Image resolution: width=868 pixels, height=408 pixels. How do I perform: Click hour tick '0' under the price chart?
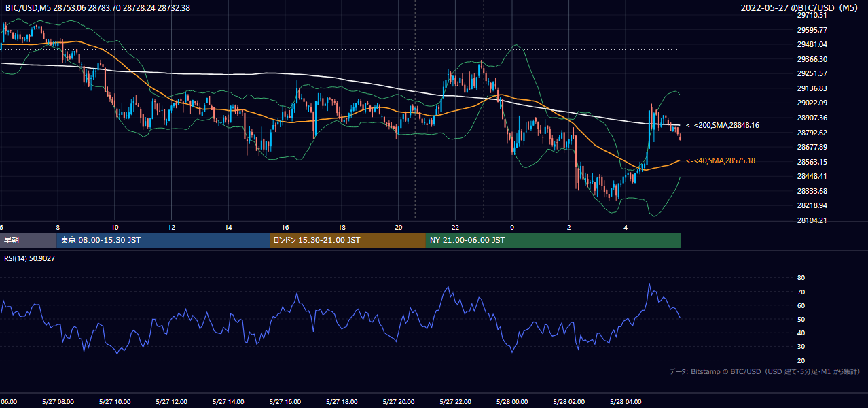pos(512,228)
